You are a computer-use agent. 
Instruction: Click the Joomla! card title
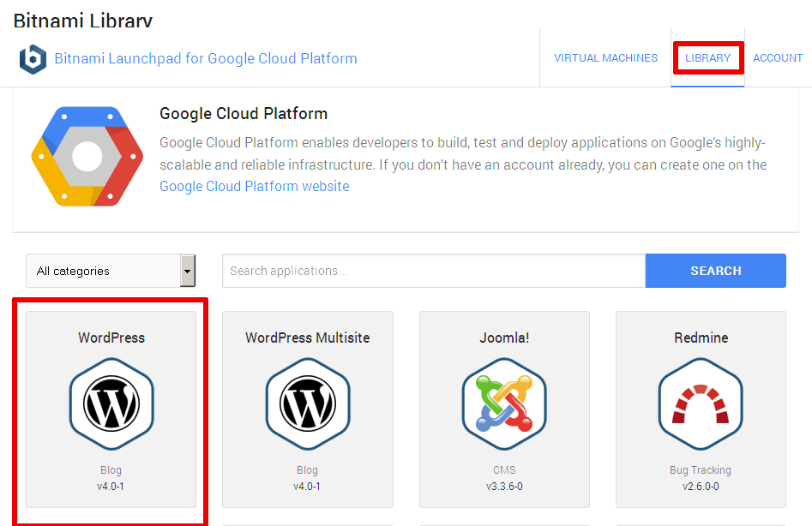(x=504, y=338)
